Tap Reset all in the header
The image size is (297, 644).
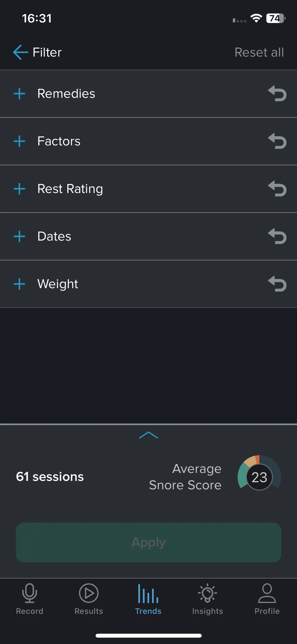pyautogui.click(x=259, y=52)
